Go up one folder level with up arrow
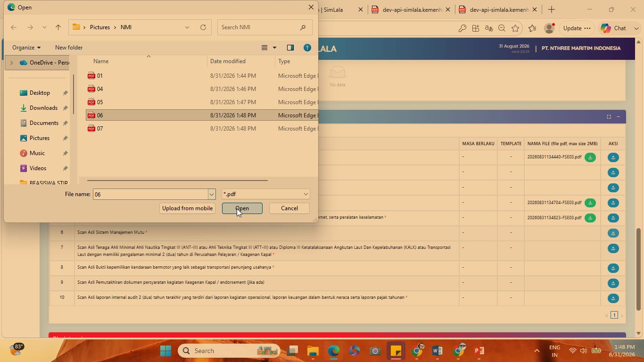The image size is (644, 362). click(58, 27)
